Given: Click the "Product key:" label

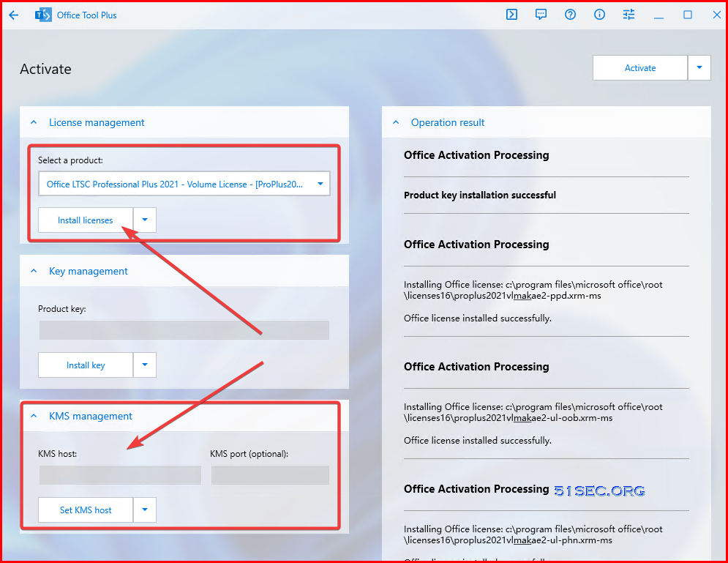Looking at the screenshot, I should pos(61,309).
